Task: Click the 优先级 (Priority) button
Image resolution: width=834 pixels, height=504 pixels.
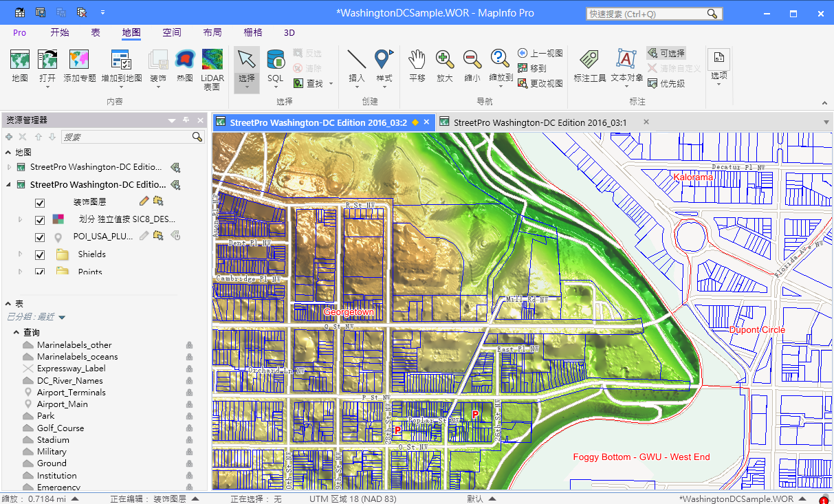Action: pyautogui.click(x=666, y=83)
